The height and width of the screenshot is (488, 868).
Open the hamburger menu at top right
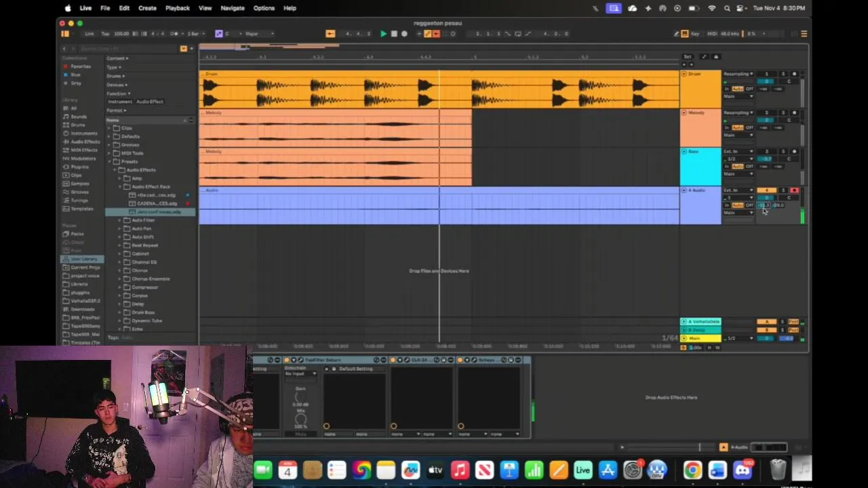click(804, 34)
